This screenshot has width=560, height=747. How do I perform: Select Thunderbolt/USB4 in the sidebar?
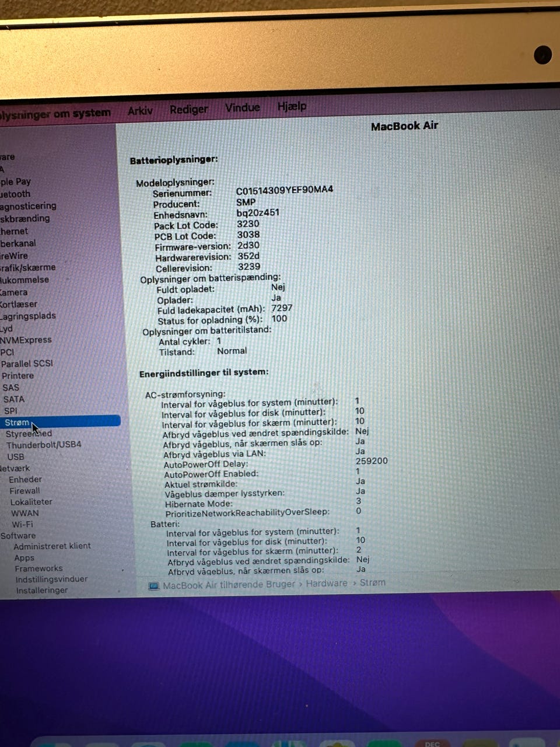click(44, 445)
